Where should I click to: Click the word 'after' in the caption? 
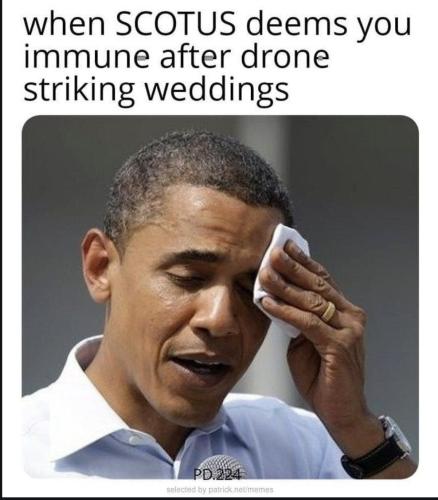[194, 57]
